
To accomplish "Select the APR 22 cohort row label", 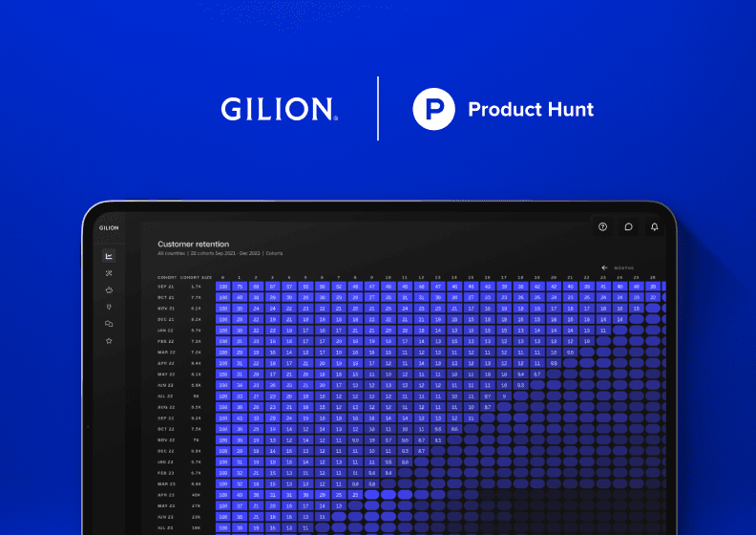I will tap(165, 363).
